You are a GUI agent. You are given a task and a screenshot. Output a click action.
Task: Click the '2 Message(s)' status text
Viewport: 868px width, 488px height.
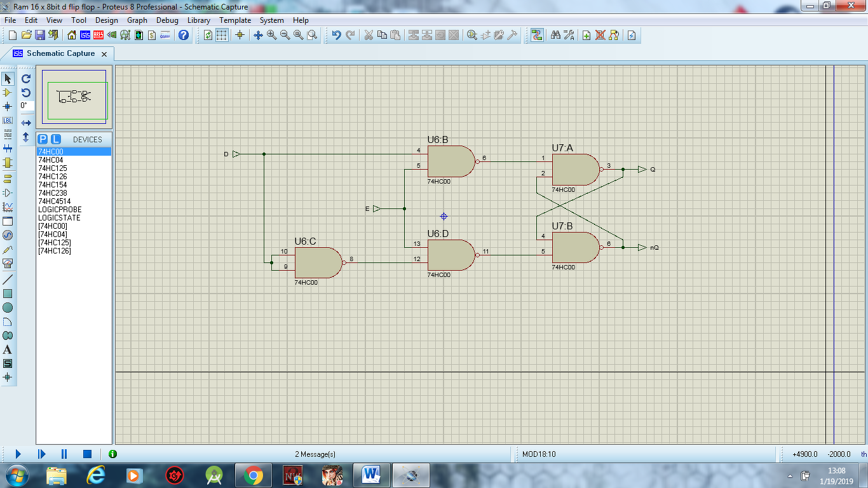point(315,454)
